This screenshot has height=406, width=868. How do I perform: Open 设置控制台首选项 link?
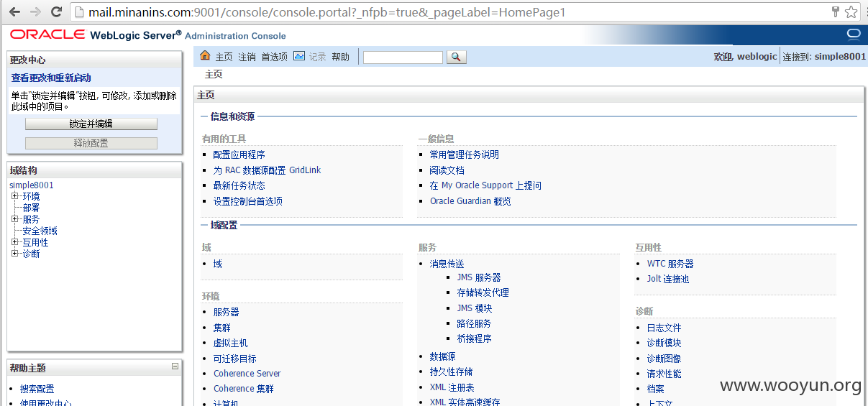click(x=248, y=201)
